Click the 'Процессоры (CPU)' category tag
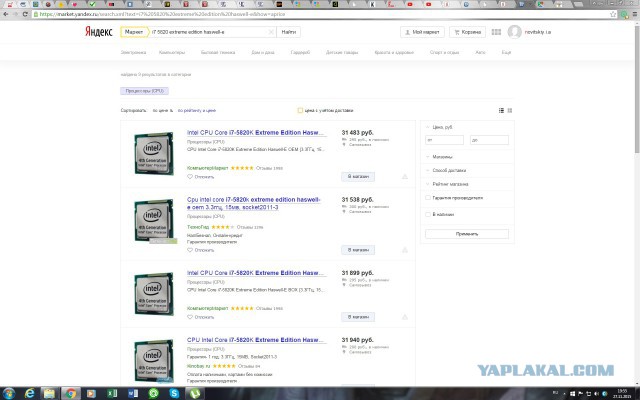This screenshot has height=400, width=640. click(144, 91)
